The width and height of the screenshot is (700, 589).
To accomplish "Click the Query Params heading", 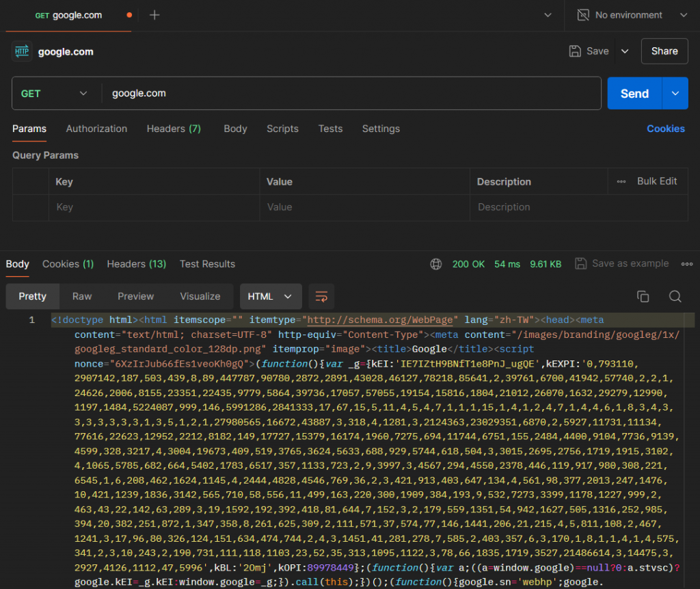I will 45,155.
